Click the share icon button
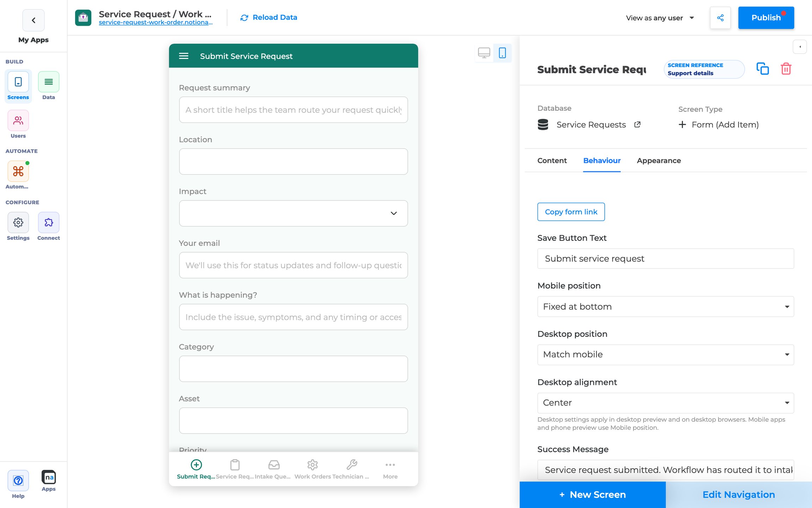The width and height of the screenshot is (812, 508). [720, 18]
